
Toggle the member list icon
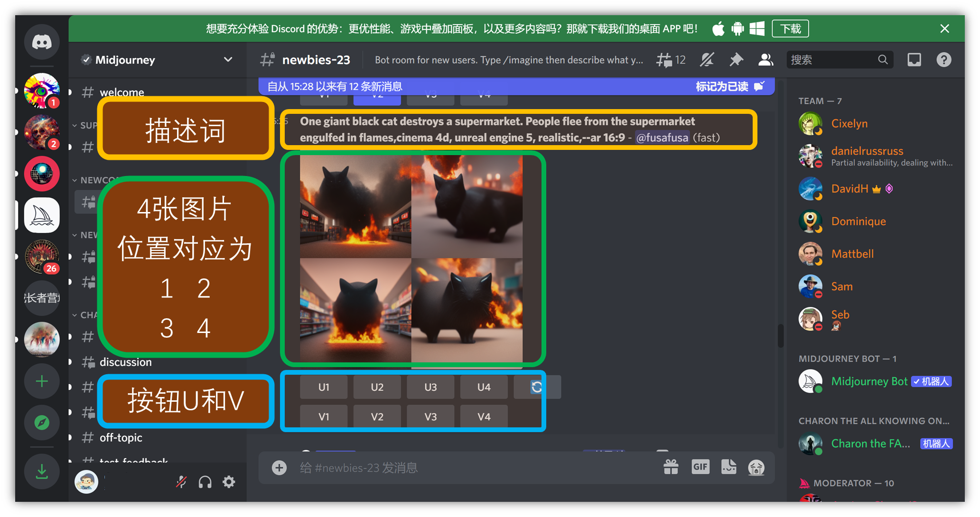pyautogui.click(x=765, y=60)
